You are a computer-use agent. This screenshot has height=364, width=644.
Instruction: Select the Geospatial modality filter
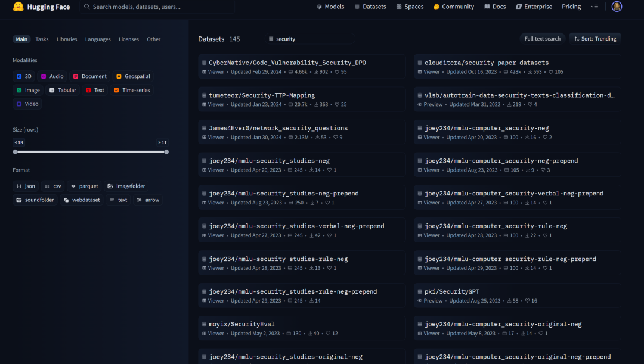pyautogui.click(x=133, y=76)
